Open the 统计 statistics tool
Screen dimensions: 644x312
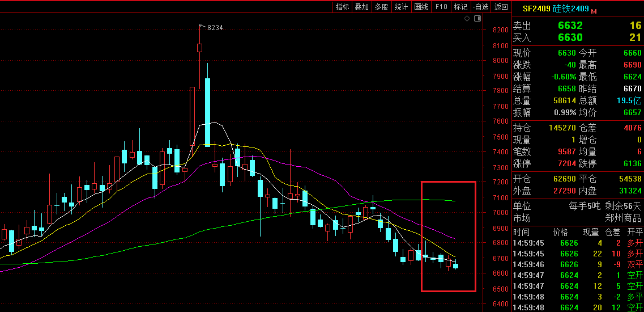[401, 7]
